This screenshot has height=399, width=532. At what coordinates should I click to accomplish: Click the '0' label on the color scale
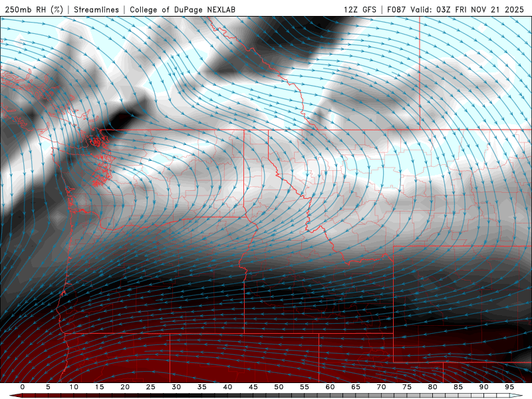(23, 387)
